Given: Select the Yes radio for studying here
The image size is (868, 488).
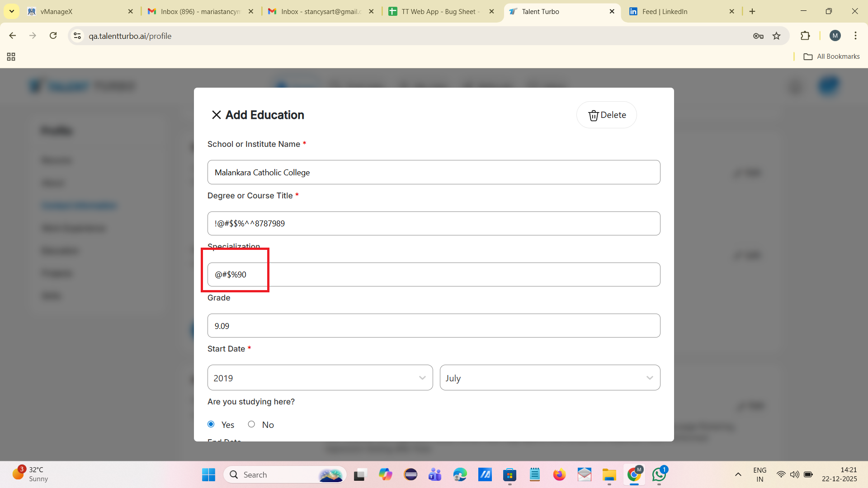Looking at the screenshot, I should point(211,424).
